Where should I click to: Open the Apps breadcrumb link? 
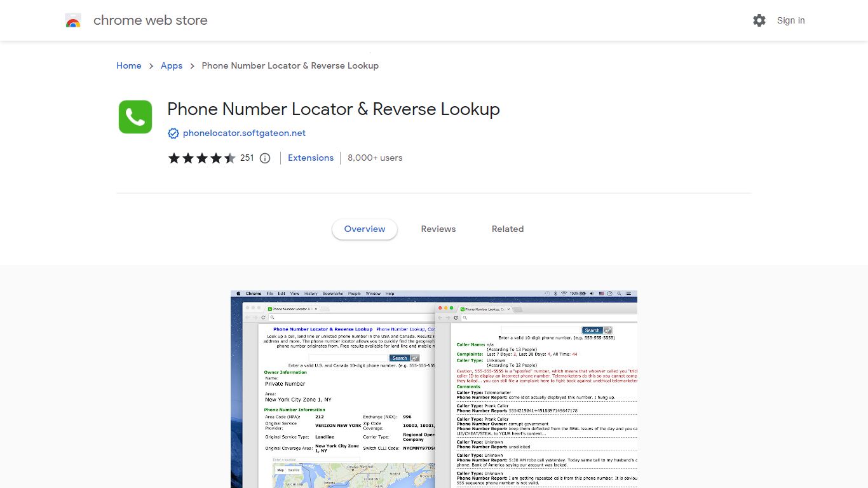(x=172, y=65)
